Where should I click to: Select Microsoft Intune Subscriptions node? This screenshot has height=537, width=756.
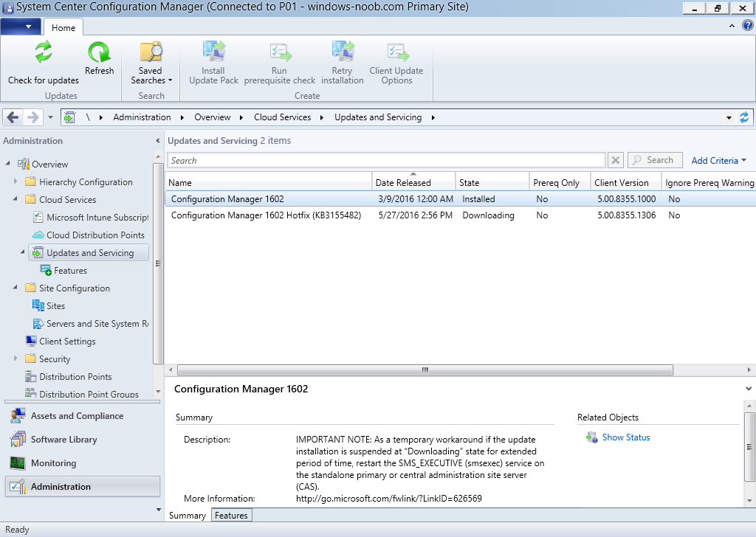pyautogui.click(x=91, y=217)
